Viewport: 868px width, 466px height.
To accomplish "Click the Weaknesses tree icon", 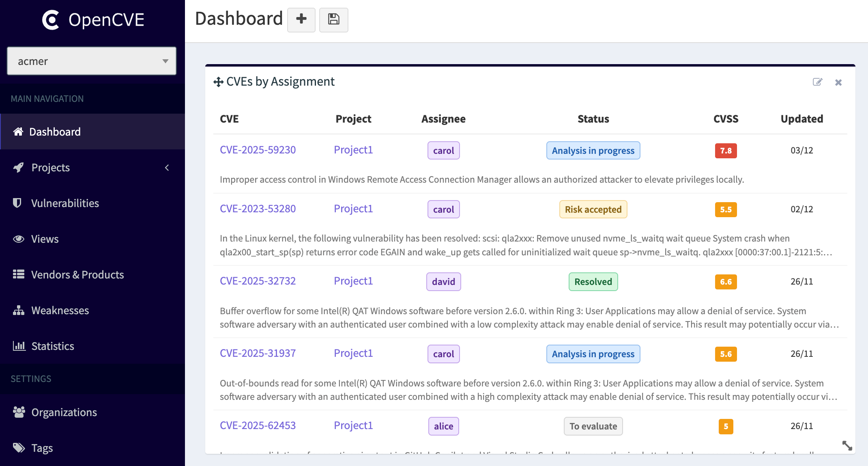I will [18, 310].
